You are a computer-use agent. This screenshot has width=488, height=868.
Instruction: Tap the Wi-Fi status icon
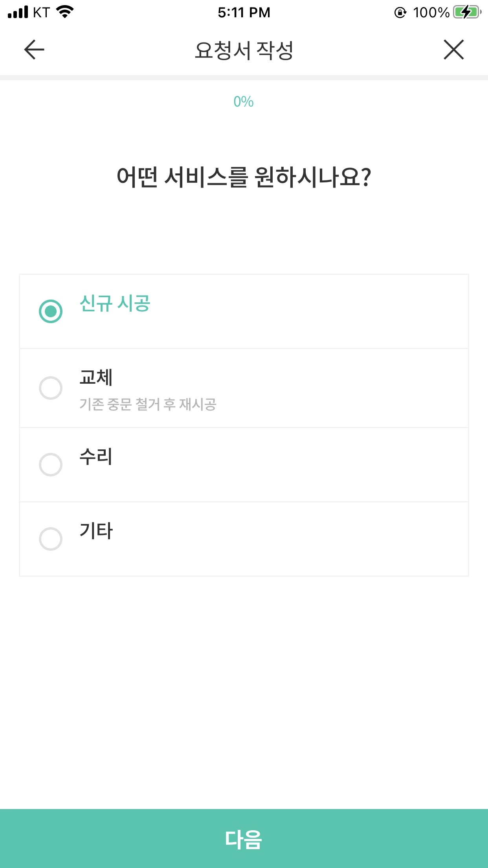[x=65, y=12]
